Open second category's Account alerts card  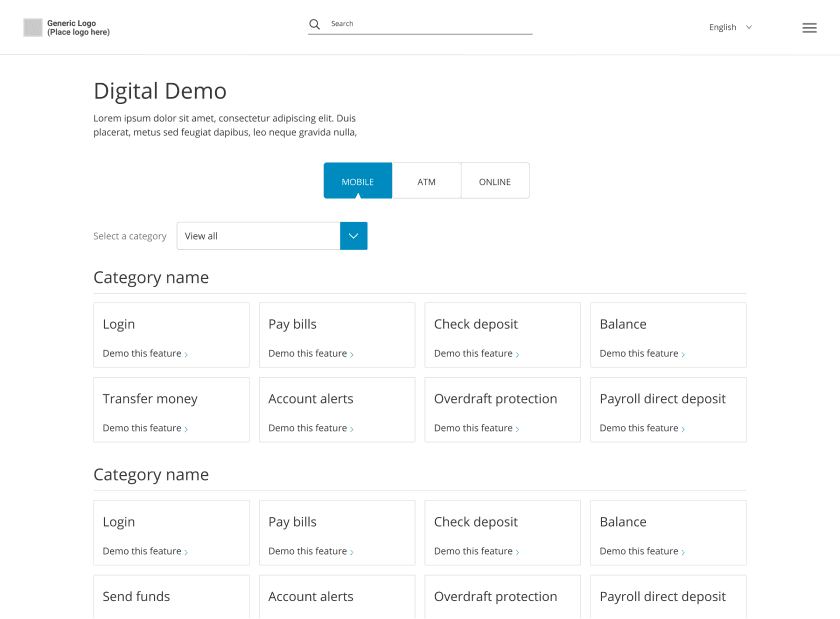pos(337,597)
